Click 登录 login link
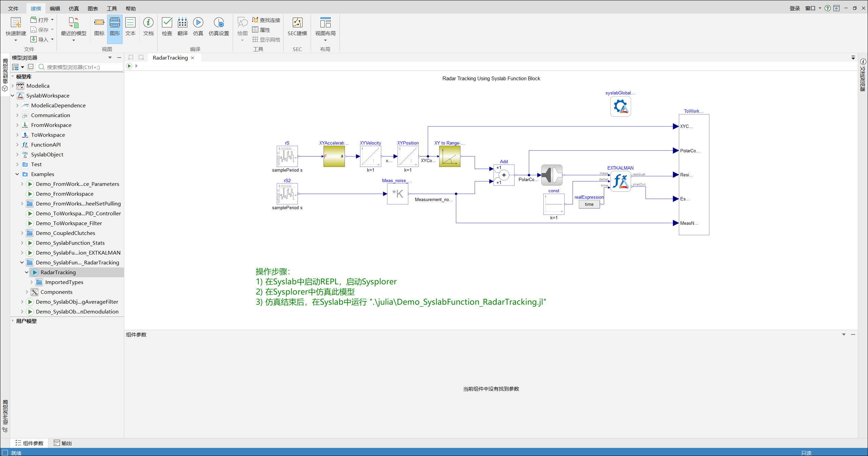 pos(794,8)
